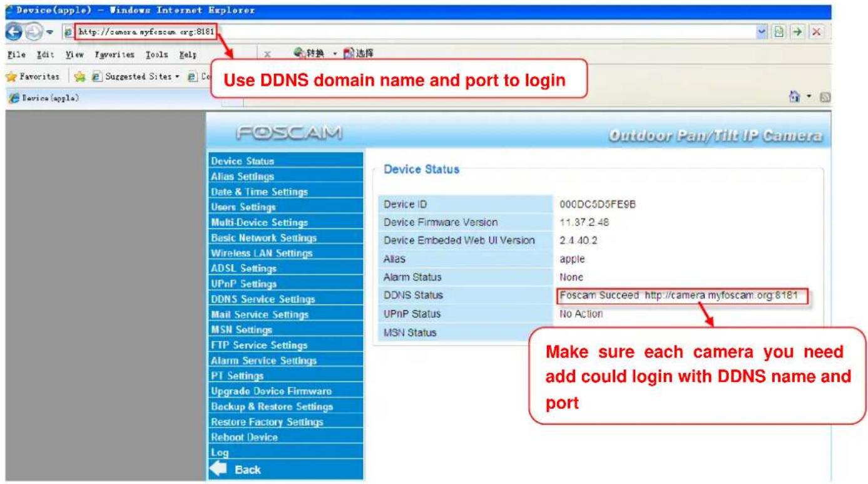
Task: Open the View menu
Action: 74,54
